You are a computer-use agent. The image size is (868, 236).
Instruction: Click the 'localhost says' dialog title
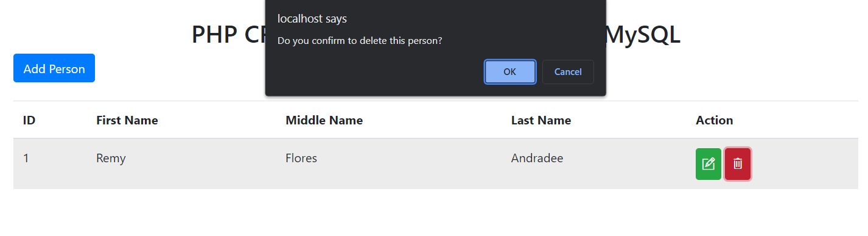[312, 19]
